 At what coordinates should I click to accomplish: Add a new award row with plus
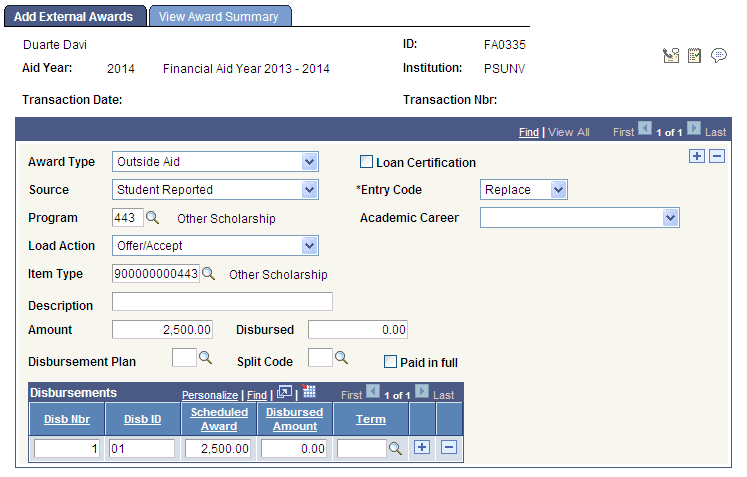pos(697,156)
